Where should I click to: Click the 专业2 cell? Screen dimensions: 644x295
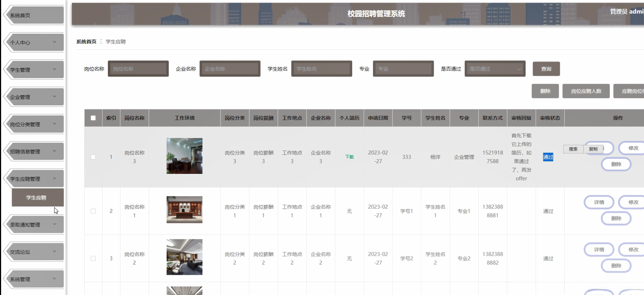coord(464,258)
